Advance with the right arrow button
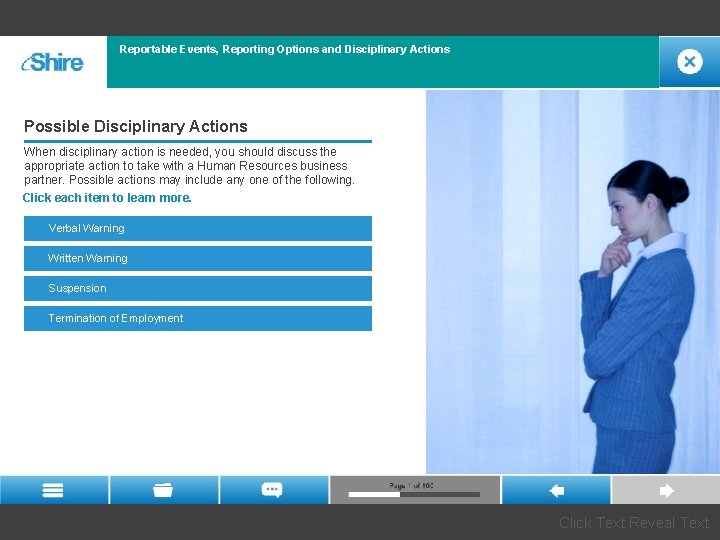 pyautogui.click(x=666, y=490)
